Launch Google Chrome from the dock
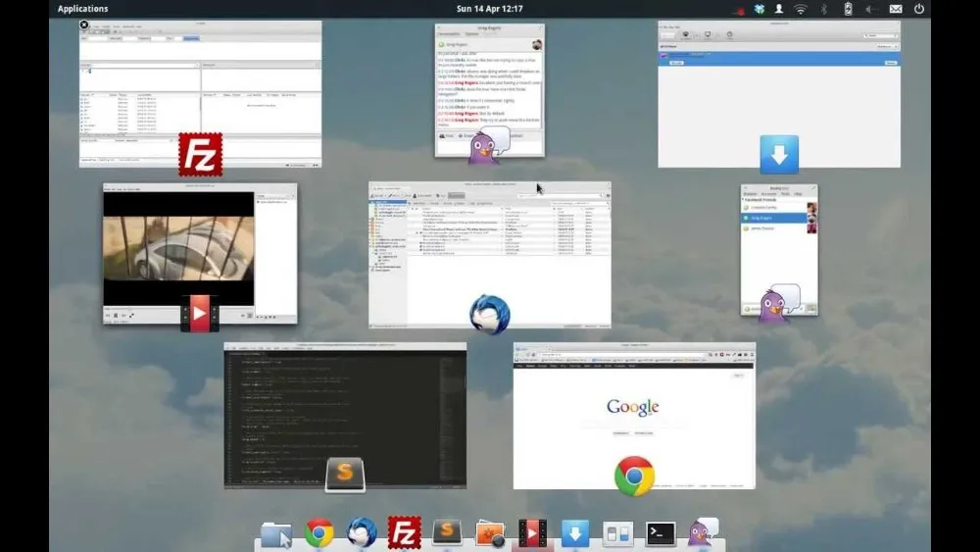This screenshot has width=980, height=552. [x=318, y=533]
